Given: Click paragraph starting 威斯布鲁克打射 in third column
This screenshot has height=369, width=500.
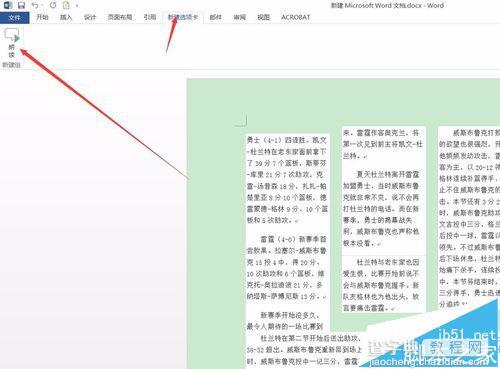Looking at the screenshot, I should 469,218.
